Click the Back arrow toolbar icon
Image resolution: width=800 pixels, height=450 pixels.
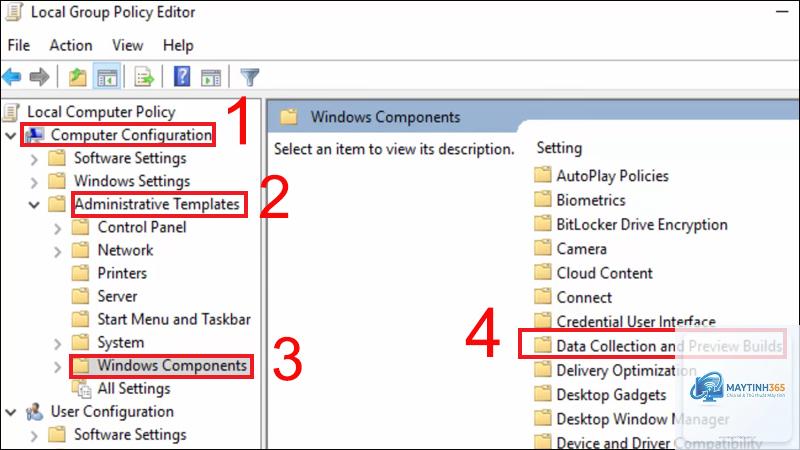12,77
